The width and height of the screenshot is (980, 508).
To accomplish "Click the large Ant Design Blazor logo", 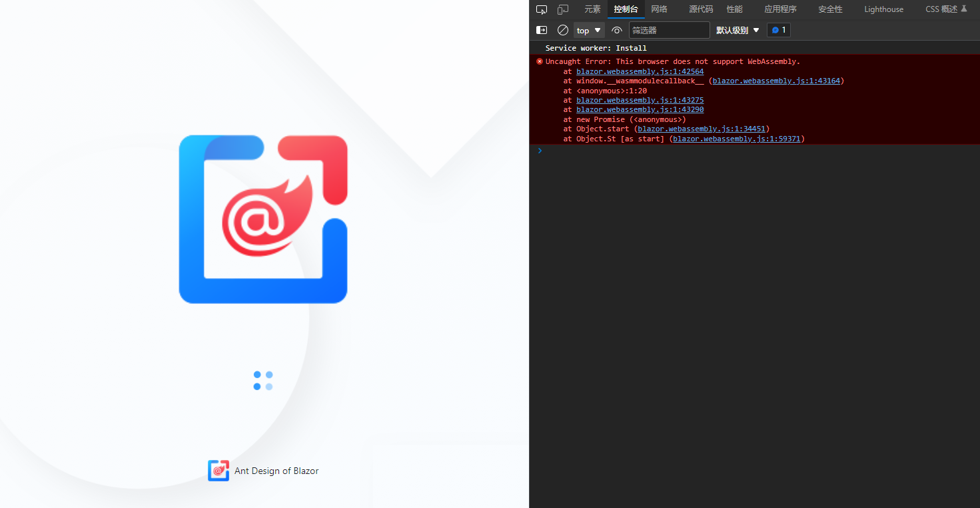I will [263, 219].
